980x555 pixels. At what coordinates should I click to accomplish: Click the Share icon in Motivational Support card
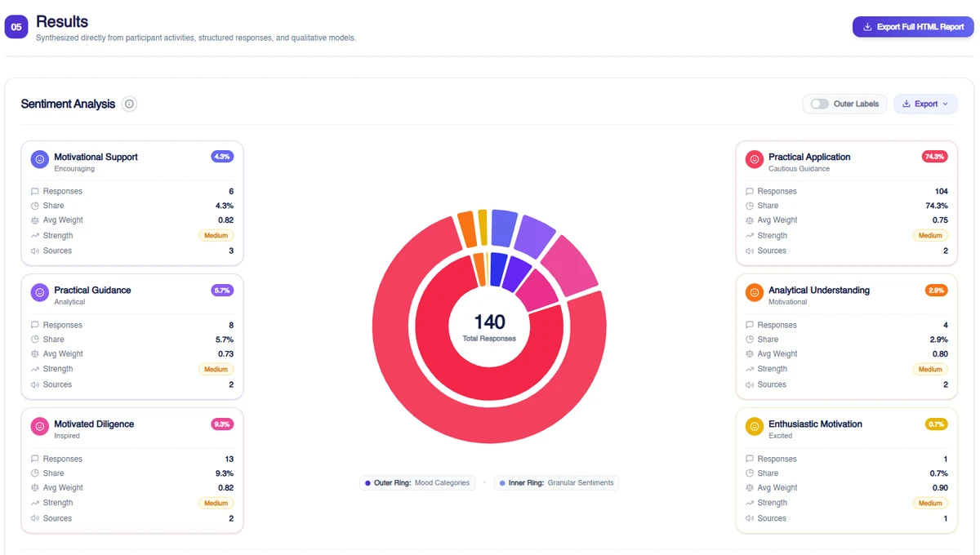coord(35,206)
